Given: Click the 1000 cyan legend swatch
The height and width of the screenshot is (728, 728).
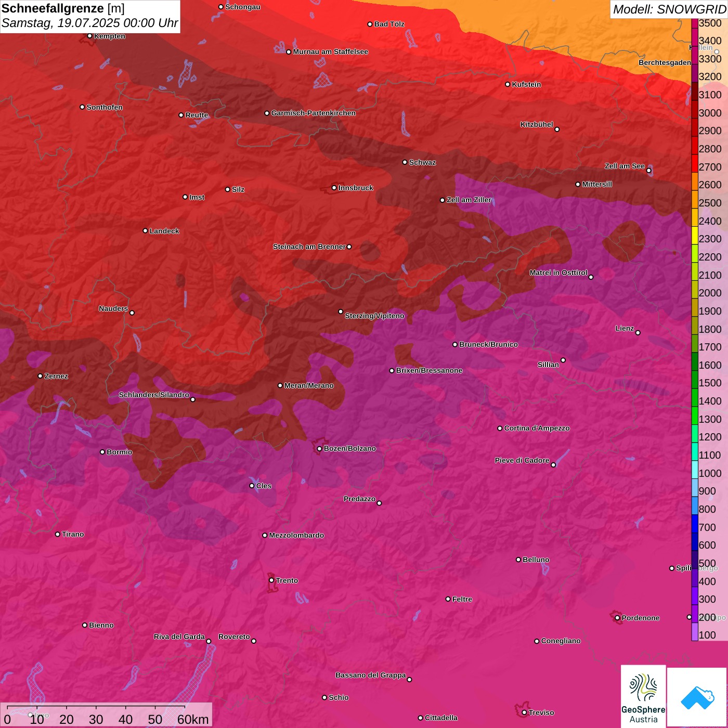Looking at the screenshot, I should (x=694, y=470).
